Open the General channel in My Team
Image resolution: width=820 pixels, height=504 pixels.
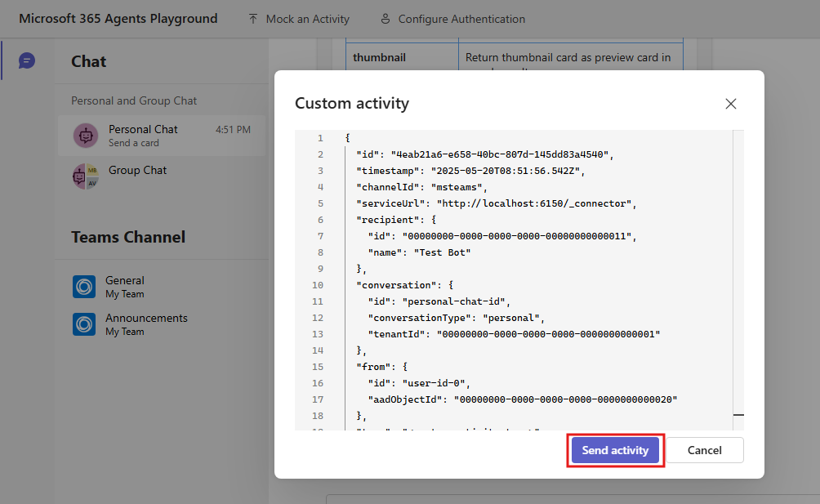tap(162, 287)
